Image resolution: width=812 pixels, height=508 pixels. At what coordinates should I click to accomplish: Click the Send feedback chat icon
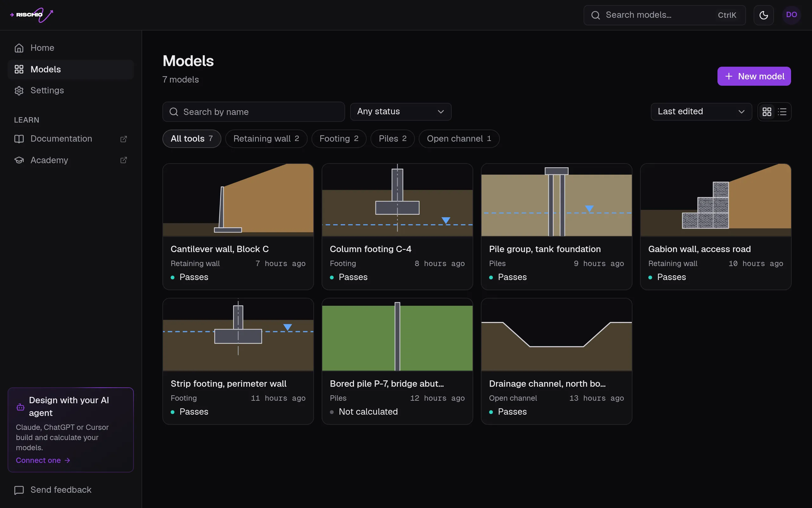(19, 490)
